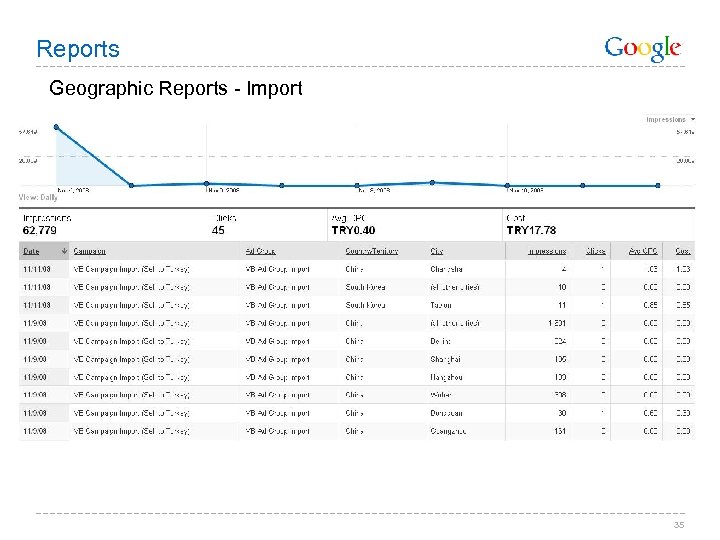Image resolution: width=720 pixels, height=540 pixels.
Task: Select the 45 clicks total
Action: pos(218,230)
